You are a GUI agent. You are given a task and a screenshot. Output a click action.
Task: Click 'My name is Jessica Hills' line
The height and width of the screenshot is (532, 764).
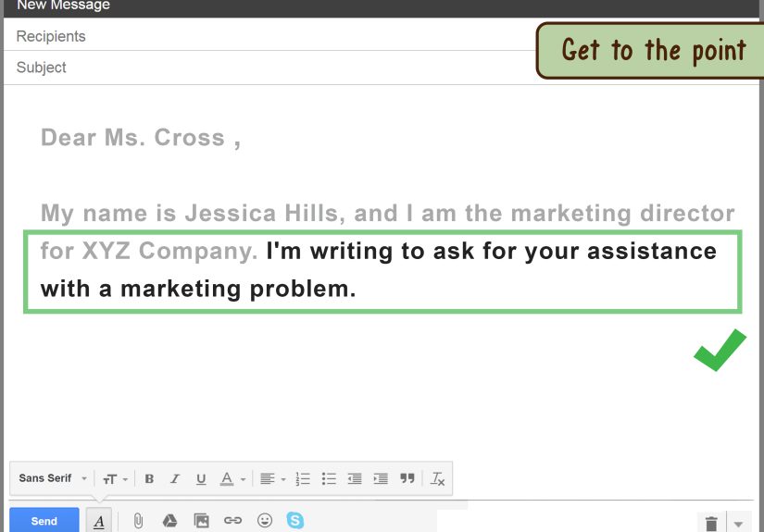[388, 213]
